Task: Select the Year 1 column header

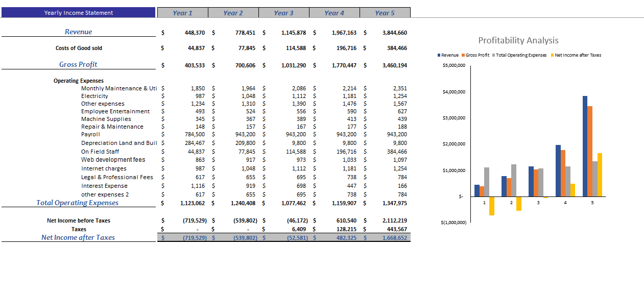Action: [182, 12]
